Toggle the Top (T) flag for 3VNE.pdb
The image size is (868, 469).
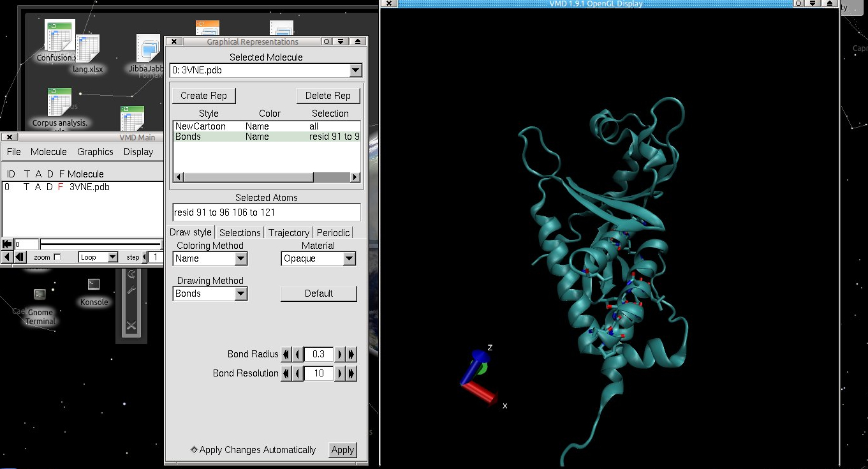(x=27, y=187)
